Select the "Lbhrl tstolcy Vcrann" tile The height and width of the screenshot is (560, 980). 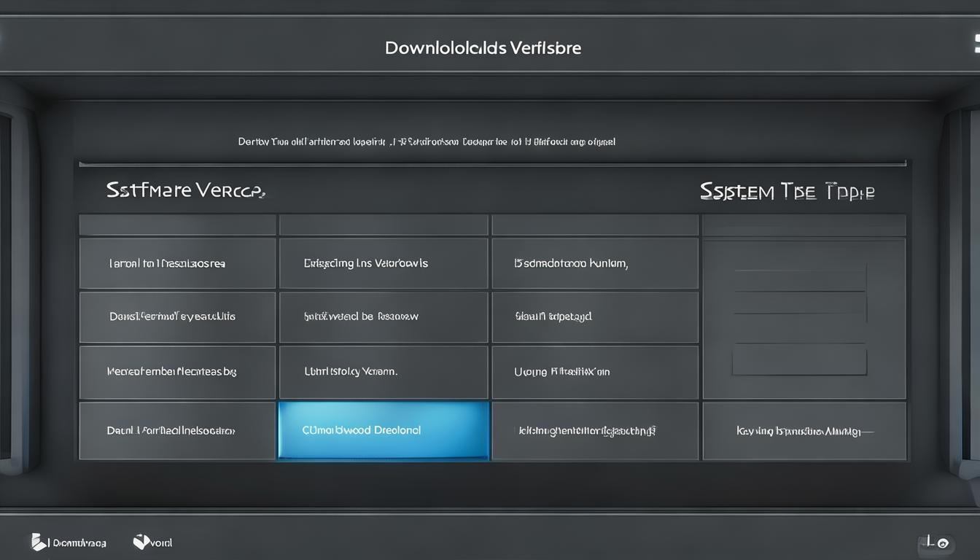point(384,372)
